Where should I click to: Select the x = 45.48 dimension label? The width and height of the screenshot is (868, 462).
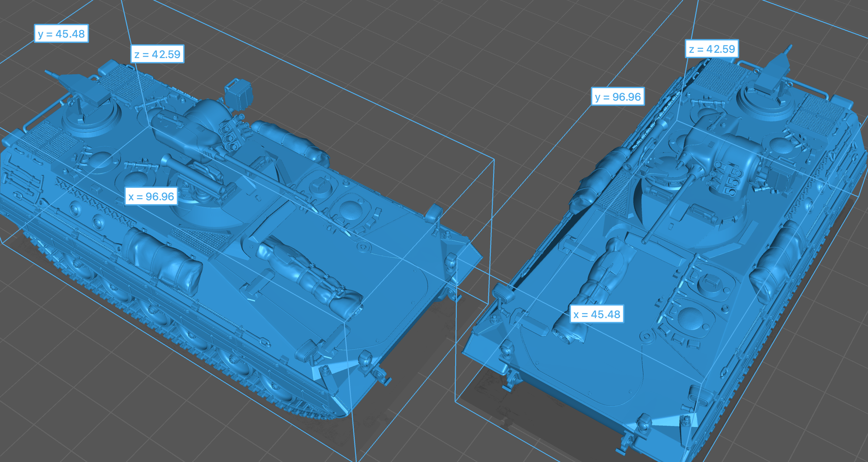pos(597,314)
